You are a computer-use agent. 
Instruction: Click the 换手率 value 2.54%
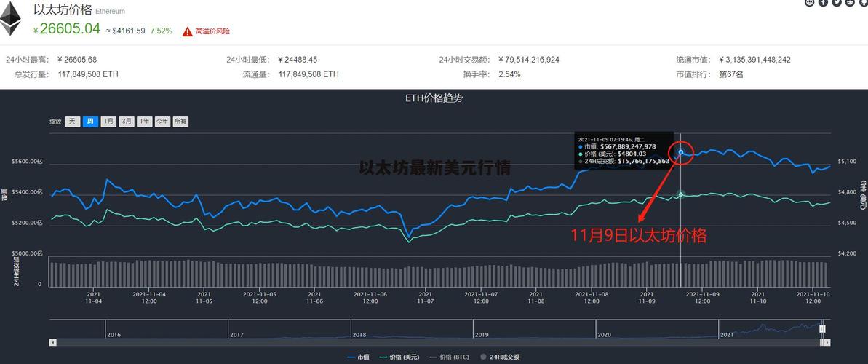509,74
